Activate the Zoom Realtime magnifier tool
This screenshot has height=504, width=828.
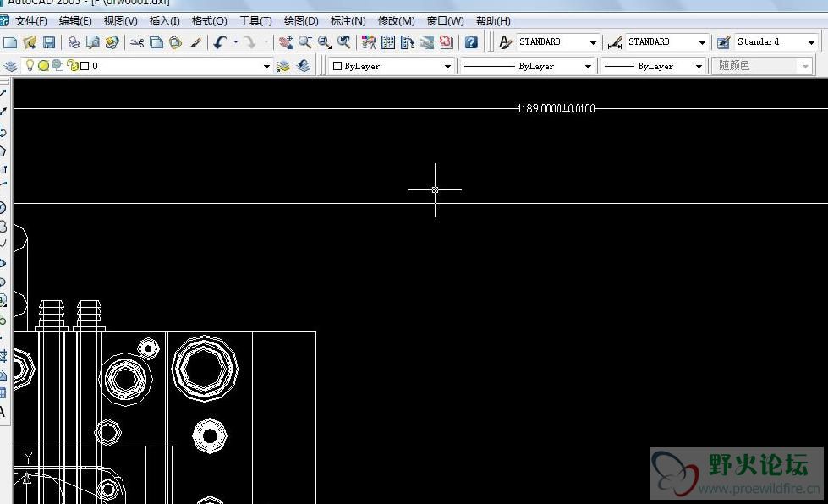click(305, 42)
